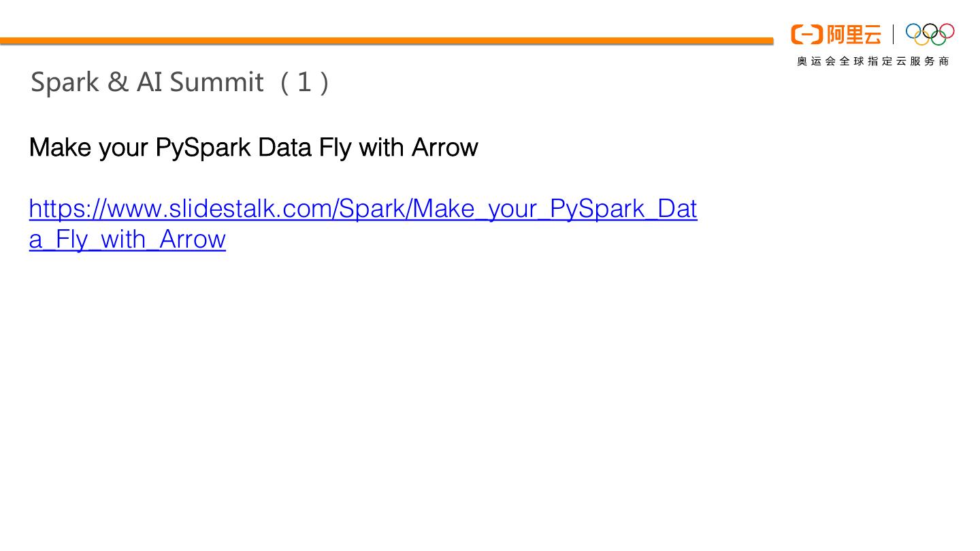Click the word "PySpark" in the black heading
This screenshot has height=551, width=980.
(x=203, y=147)
